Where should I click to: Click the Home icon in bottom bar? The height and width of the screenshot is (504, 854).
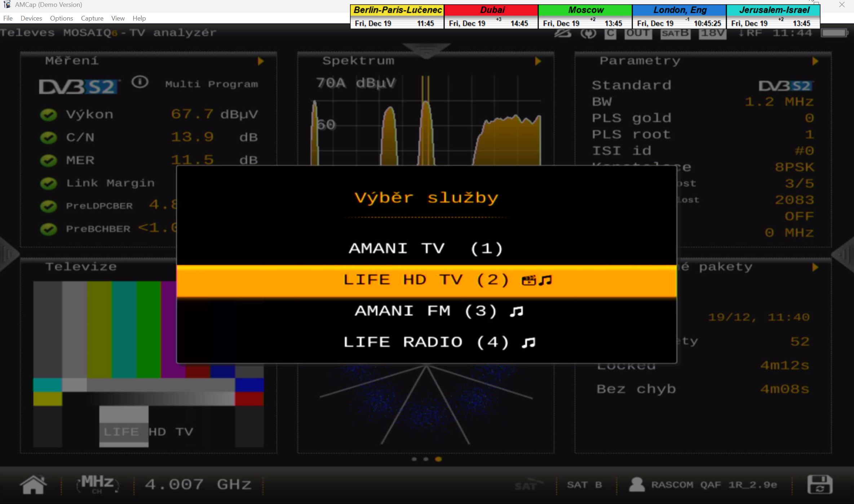(33, 485)
